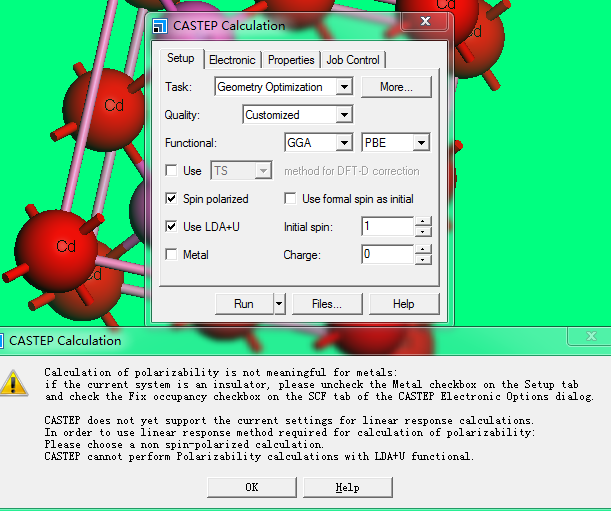This screenshot has width=611, height=511.
Task: Open the Properties tab
Action: 291,60
